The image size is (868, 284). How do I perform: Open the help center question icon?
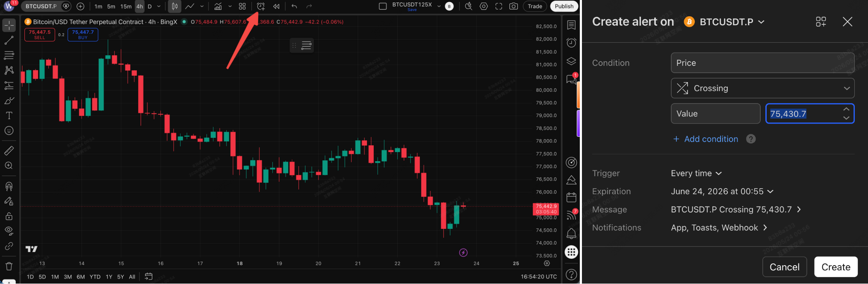pos(571,275)
